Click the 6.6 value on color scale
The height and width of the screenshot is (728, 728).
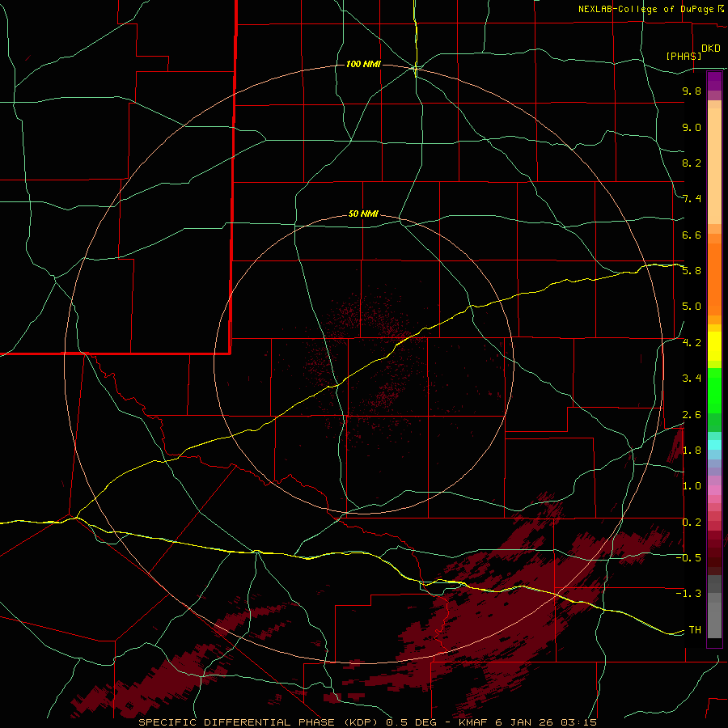point(692,235)
